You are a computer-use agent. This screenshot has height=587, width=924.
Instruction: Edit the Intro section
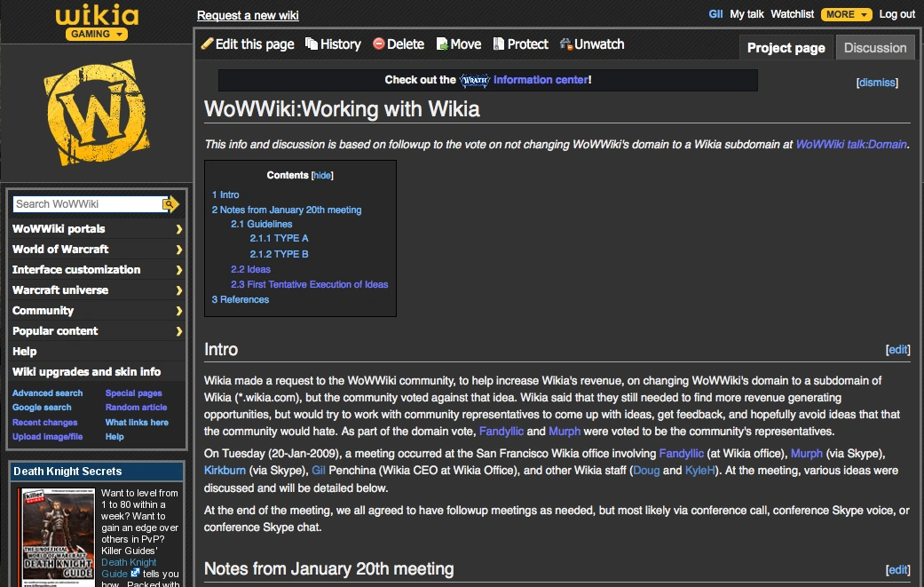coord(897,350)
